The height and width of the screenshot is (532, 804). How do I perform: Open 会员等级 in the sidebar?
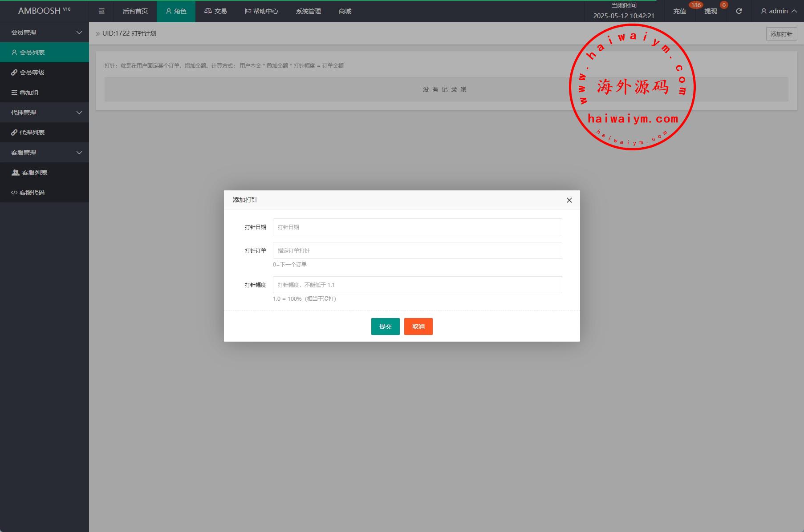point(32,73)
